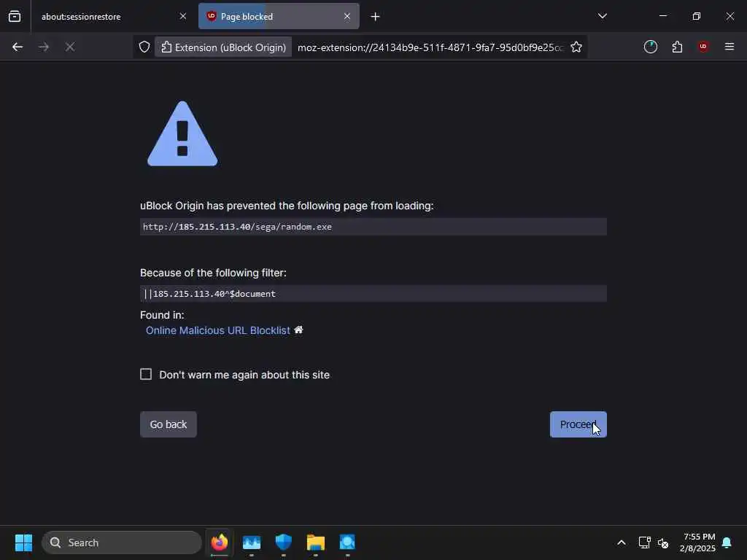Open muted volume tray icon
This screenshot has width=747, height=560.
662,542
